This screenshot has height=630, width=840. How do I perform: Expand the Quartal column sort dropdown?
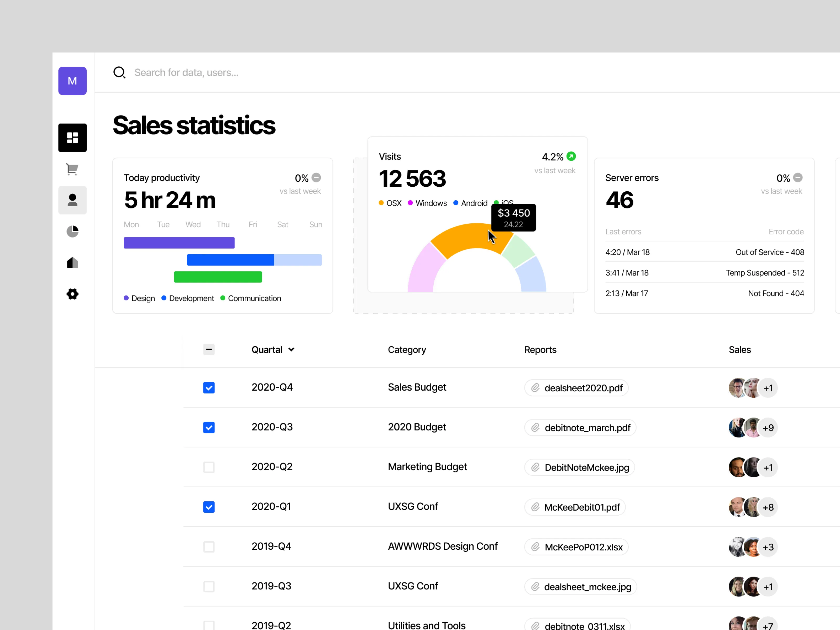[x=291, y=350]
